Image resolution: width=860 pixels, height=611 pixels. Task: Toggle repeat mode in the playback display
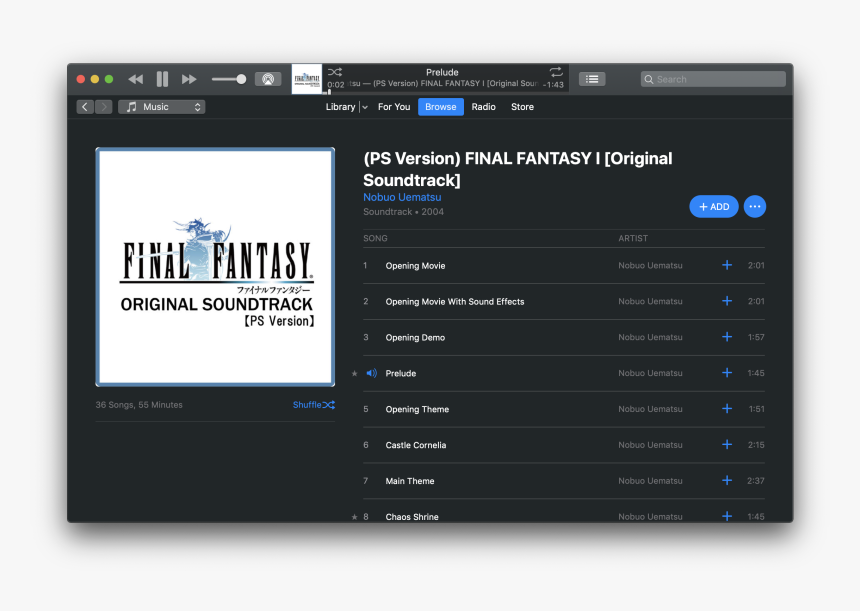[557, 74]
